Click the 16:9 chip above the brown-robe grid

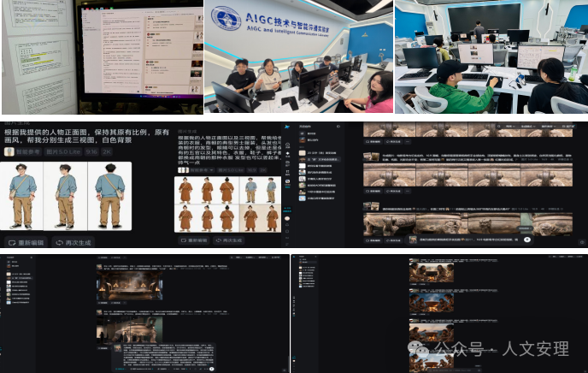251,170
